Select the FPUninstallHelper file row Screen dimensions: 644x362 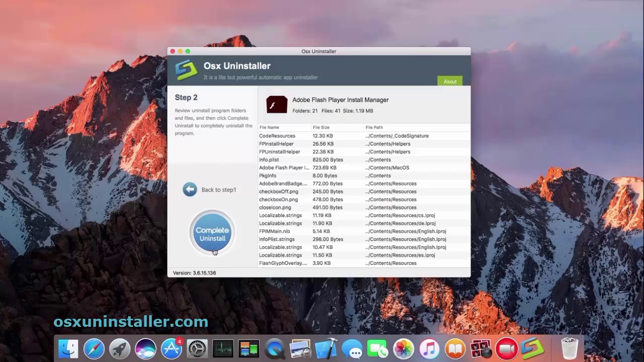pos(364,152)
